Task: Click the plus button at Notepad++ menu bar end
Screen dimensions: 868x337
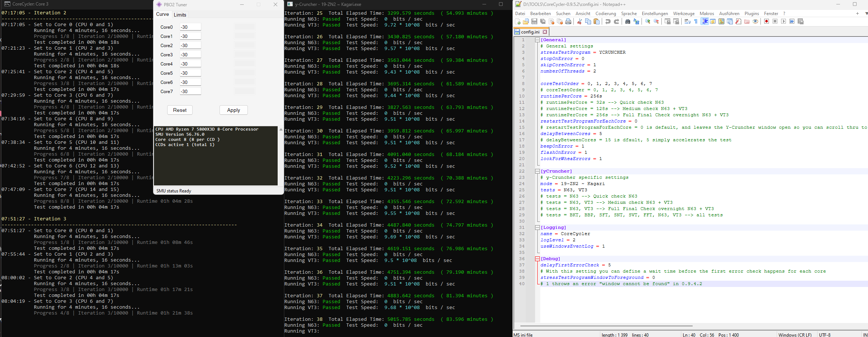Action: pos(857,14)
